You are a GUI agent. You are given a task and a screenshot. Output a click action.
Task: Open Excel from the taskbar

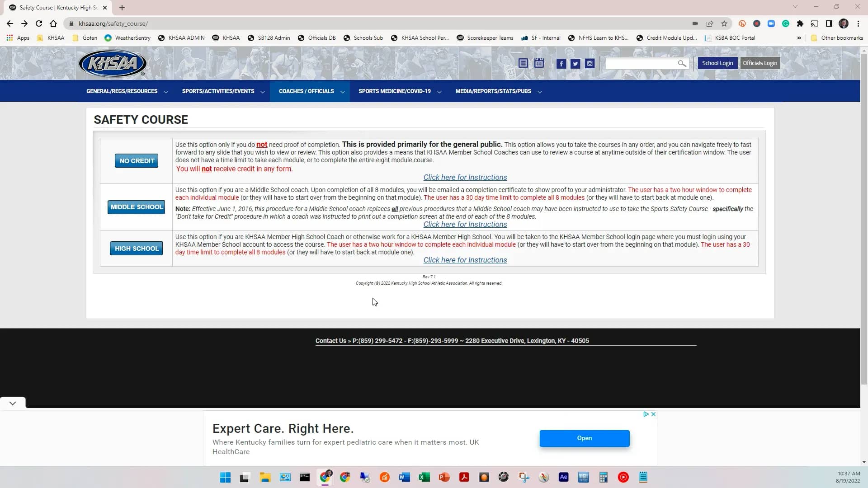click(424, 477)
